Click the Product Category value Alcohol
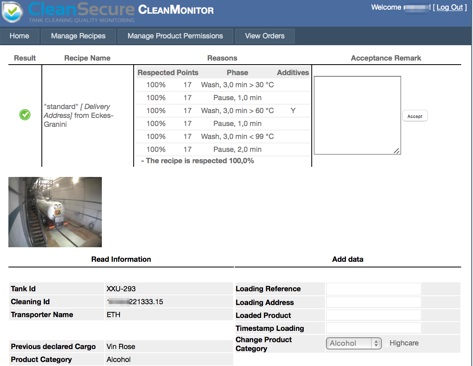Screen dimensions: 473x366 coord(118,360)
